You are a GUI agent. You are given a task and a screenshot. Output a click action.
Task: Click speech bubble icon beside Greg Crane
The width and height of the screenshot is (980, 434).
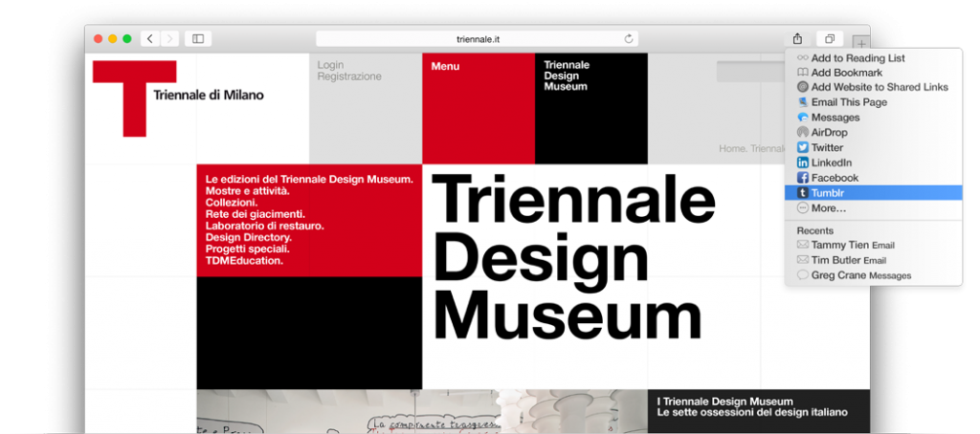[x=803, y=275]
